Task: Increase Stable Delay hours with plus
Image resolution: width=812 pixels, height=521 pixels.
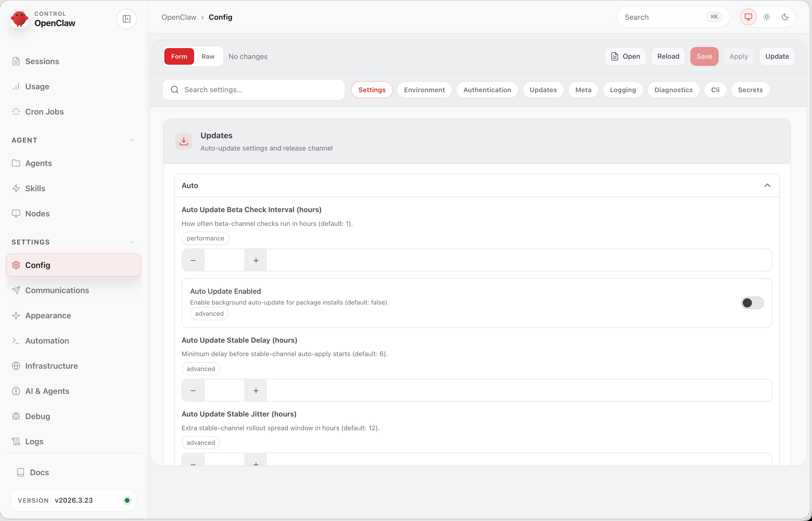Action: (x=256, y=390)
